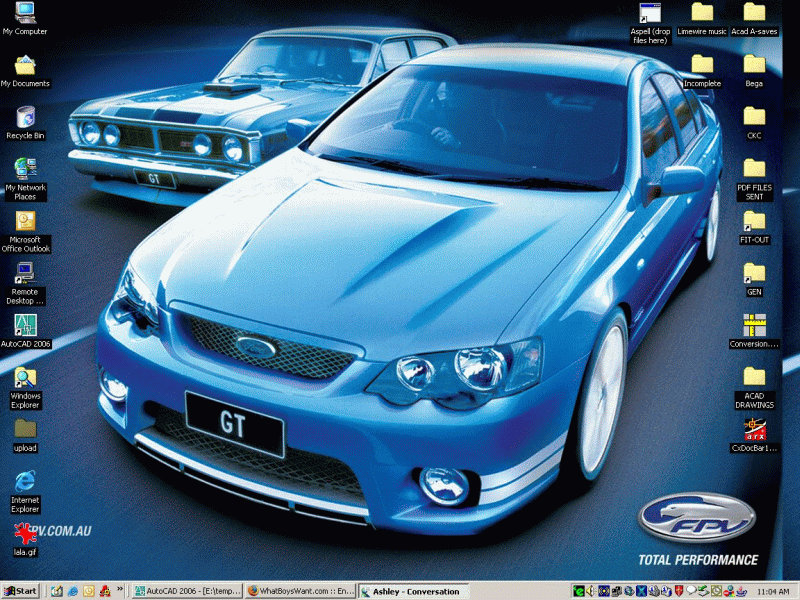800x600 pixels.
Task: Click the Internet Explorer Quick Launch icon
Action: pos(72,591)
